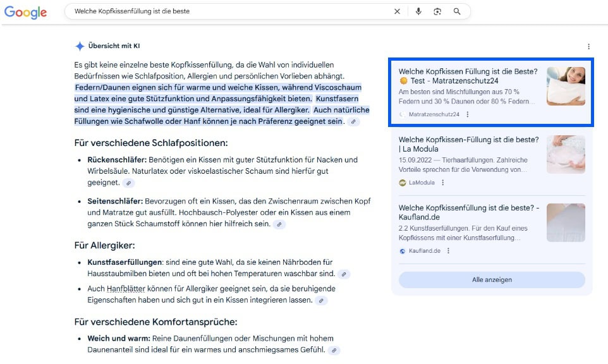Clear the search query with X
Image resolution: width=608 pixels, height=364 pixels.
[x=397, y=11]
